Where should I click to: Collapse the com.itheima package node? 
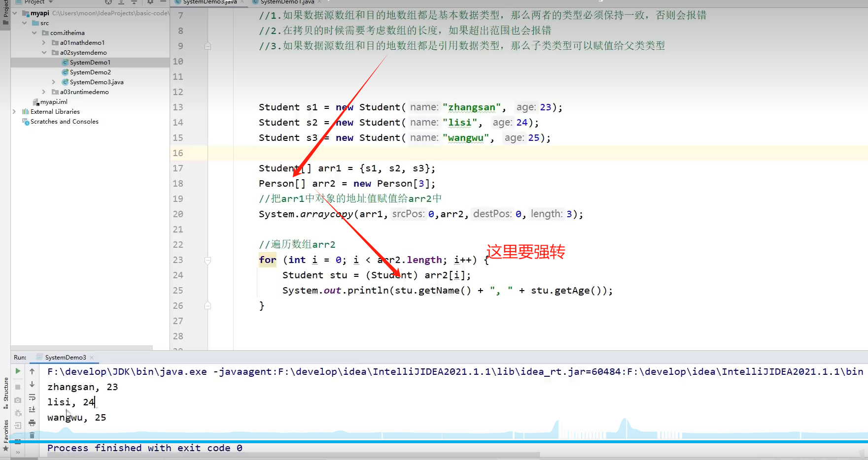[x=34, y=33]
